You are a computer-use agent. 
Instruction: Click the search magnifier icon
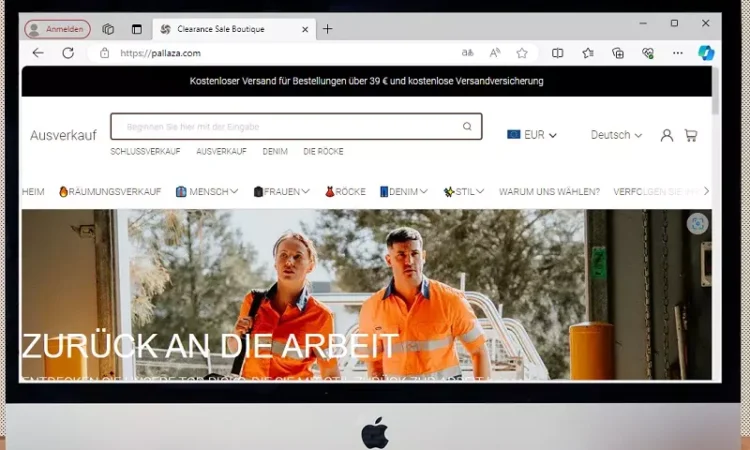467,126
